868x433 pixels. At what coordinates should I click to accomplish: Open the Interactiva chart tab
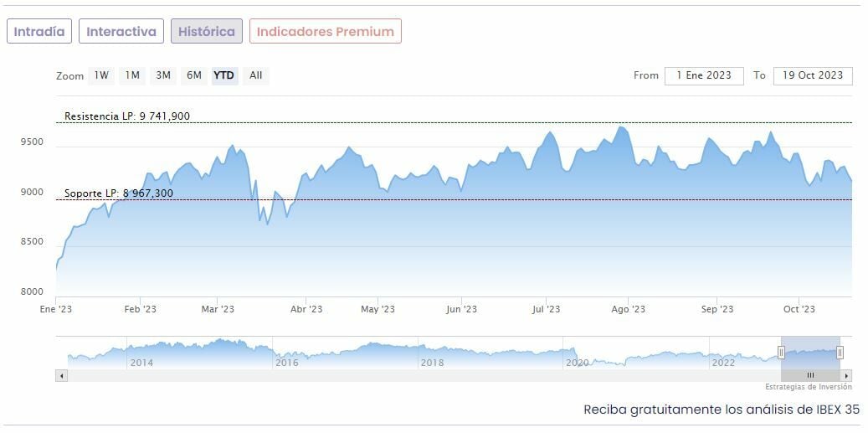click(121, 32)
